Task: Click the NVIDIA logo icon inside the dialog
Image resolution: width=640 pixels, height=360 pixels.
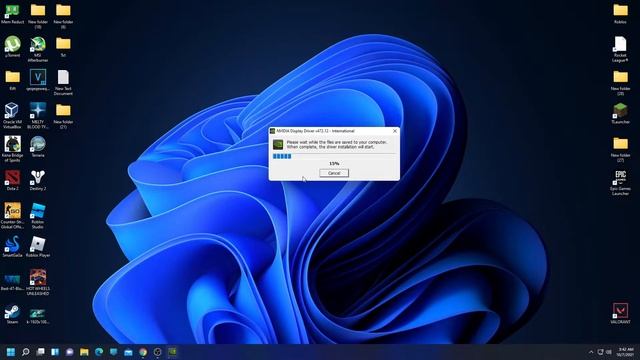Action: point(278,144)
